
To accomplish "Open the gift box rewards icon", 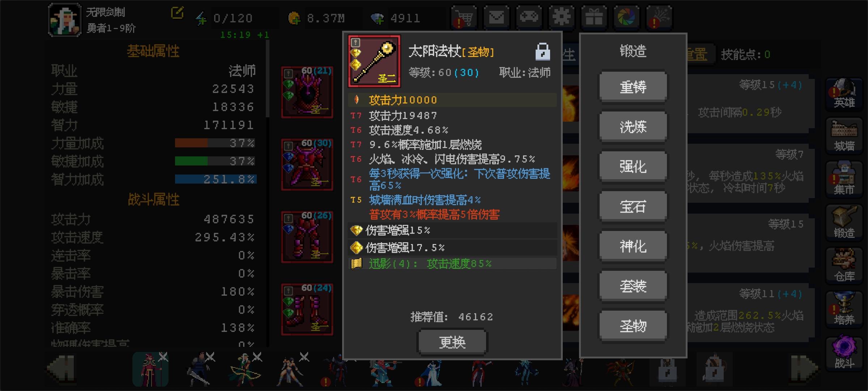I will point(594,17).
